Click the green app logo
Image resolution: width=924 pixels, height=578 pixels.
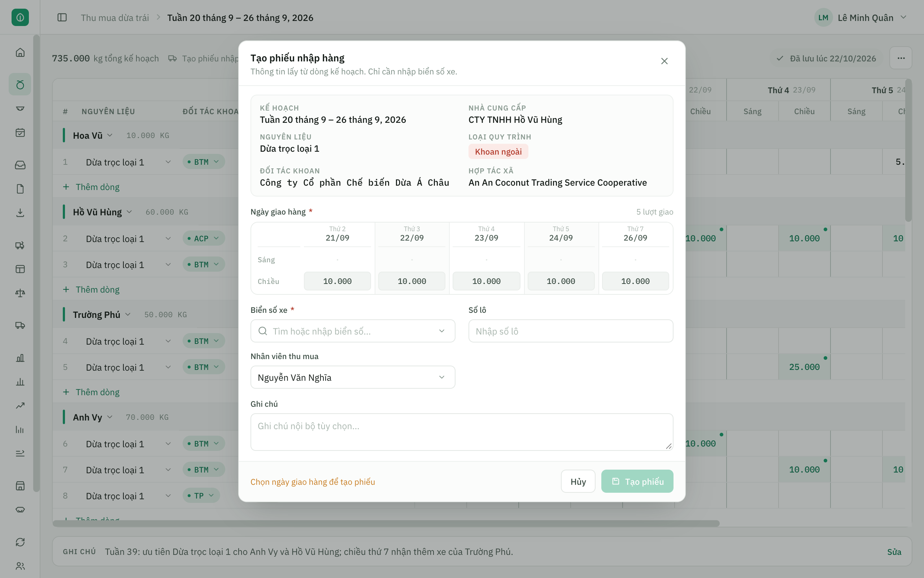tap(20, 18)
